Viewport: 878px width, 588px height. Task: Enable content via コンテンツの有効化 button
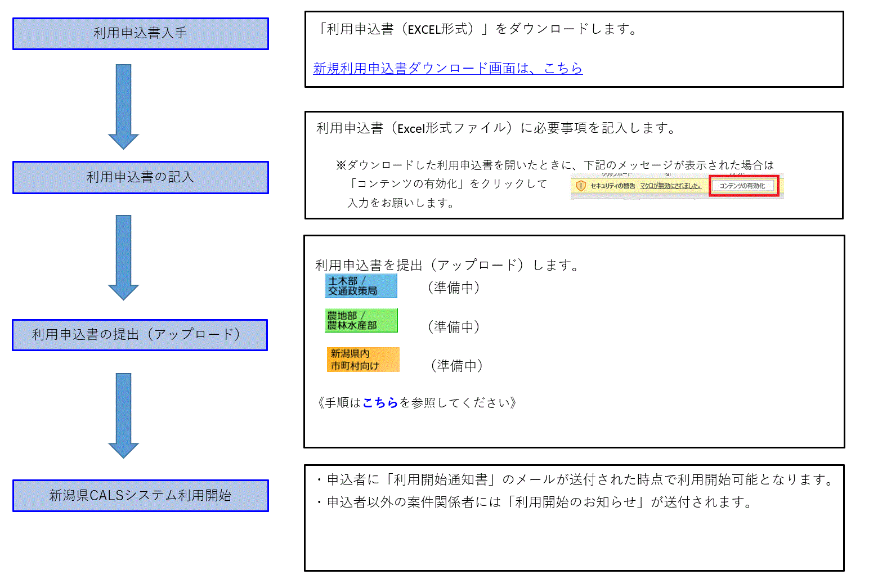(x=744, y=185)
